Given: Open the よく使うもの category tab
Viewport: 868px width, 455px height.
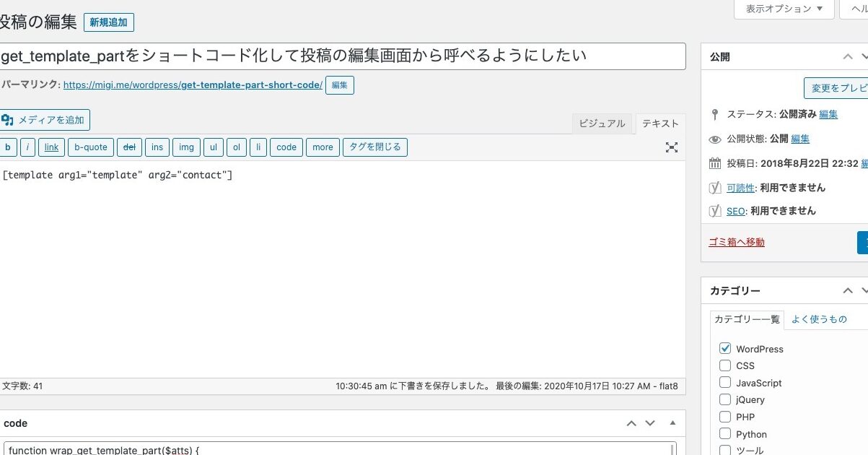Looking at the screenshot, I should click(x=820, y=318).
